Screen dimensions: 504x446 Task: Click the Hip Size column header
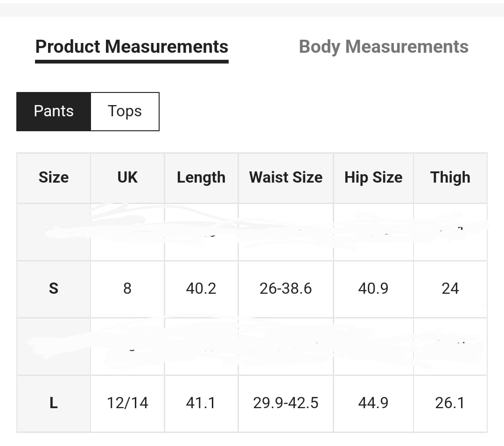click(x=373, y=177)
